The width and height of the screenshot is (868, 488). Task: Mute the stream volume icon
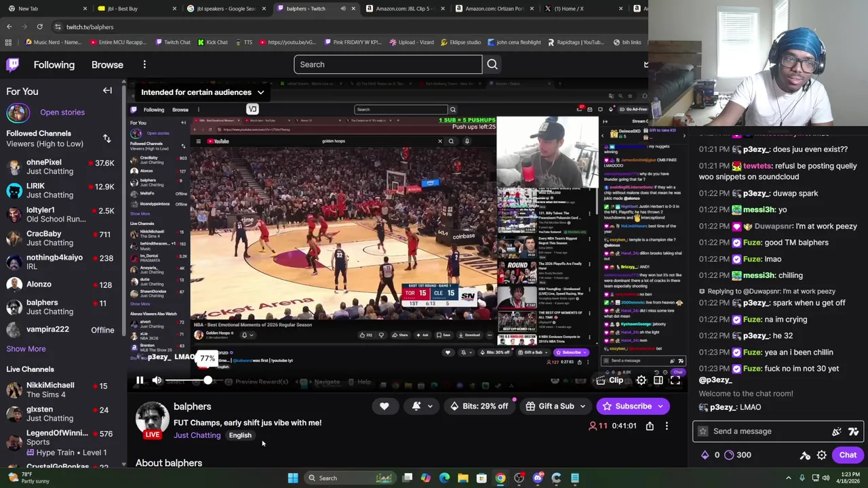[157, 381]
